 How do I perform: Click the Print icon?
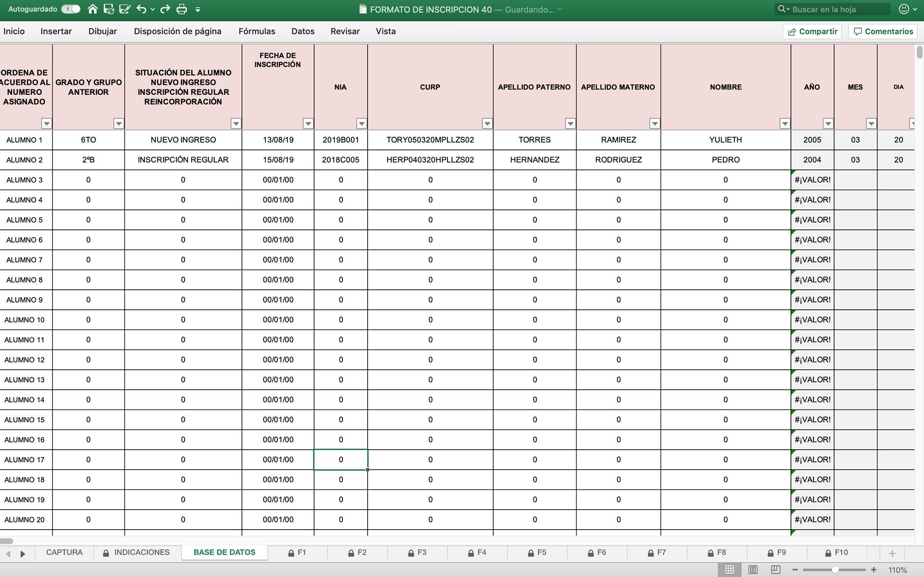181,9
